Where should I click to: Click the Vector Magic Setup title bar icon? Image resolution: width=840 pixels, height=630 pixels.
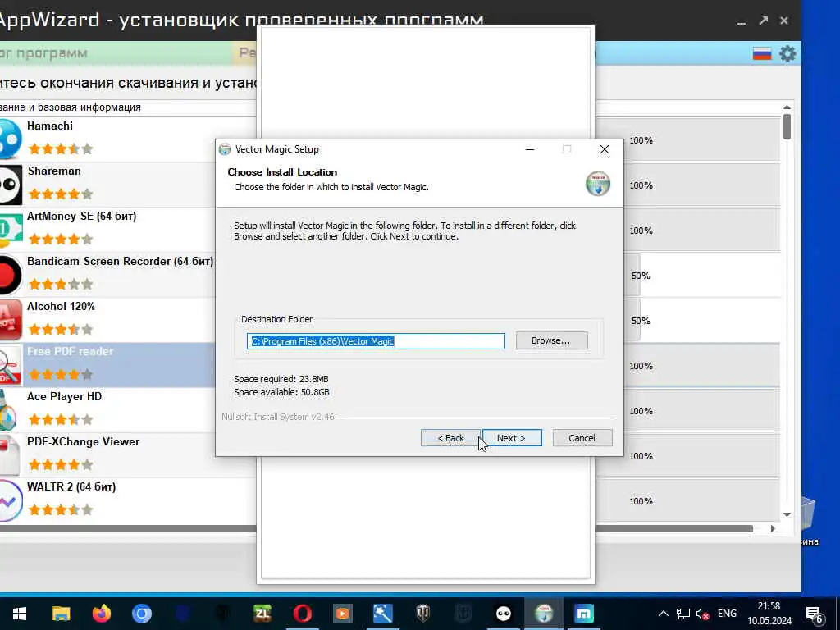pyautogui.click(x=226, y=149)
